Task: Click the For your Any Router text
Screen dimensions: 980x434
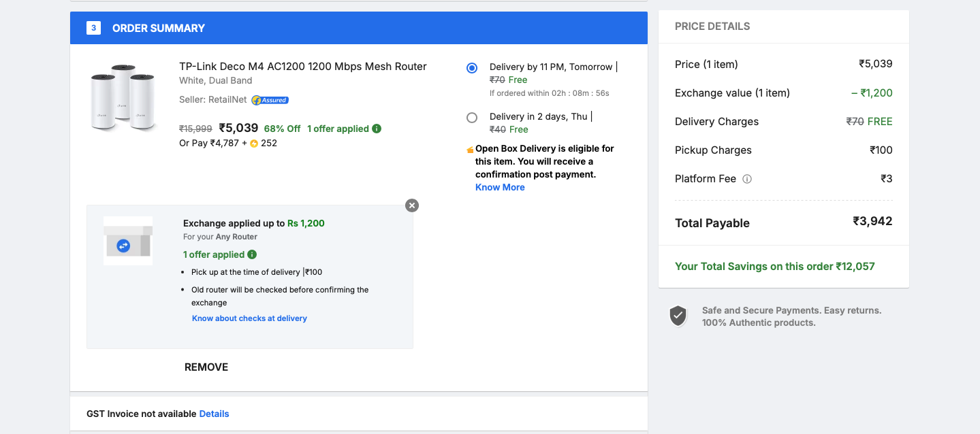Action: click(220, 237)
